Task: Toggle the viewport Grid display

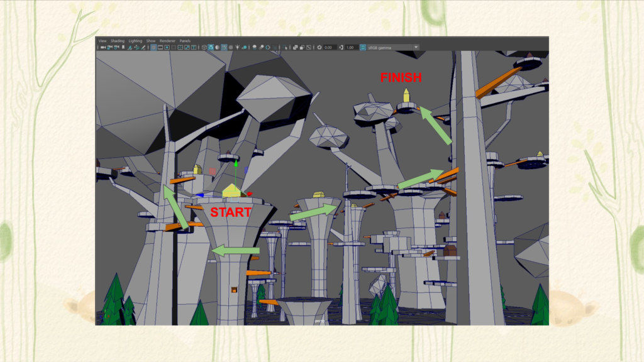Action: tap(153, 48)
